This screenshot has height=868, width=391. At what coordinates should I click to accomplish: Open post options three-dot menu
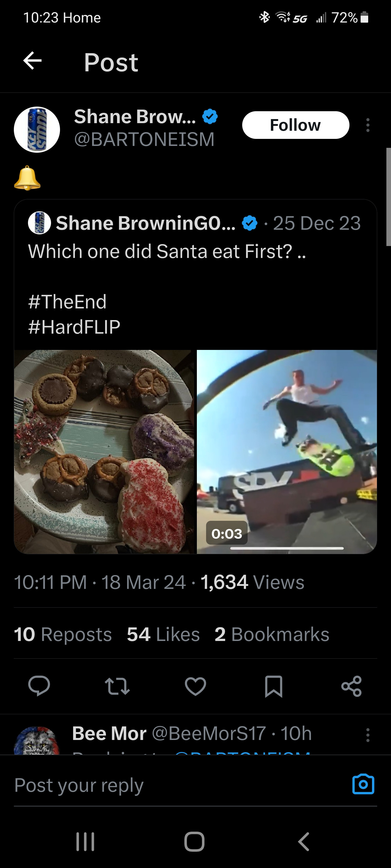[x=368, y=125]
